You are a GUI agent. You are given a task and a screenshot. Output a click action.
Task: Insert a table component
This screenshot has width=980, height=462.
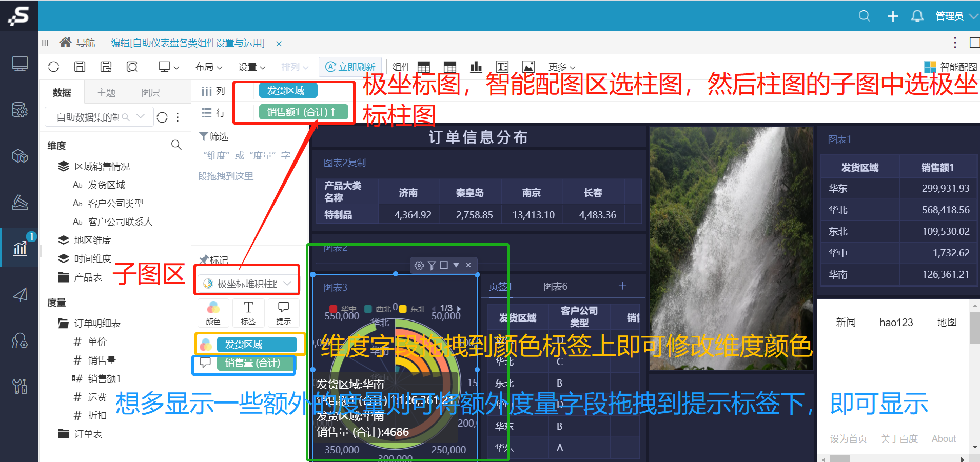coord(424,67)
